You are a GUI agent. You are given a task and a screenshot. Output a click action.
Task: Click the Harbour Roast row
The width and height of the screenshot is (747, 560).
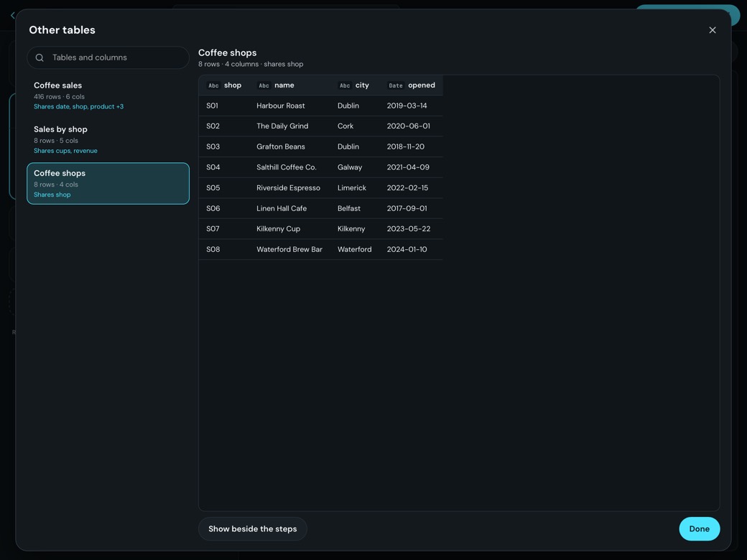(320, 106)
